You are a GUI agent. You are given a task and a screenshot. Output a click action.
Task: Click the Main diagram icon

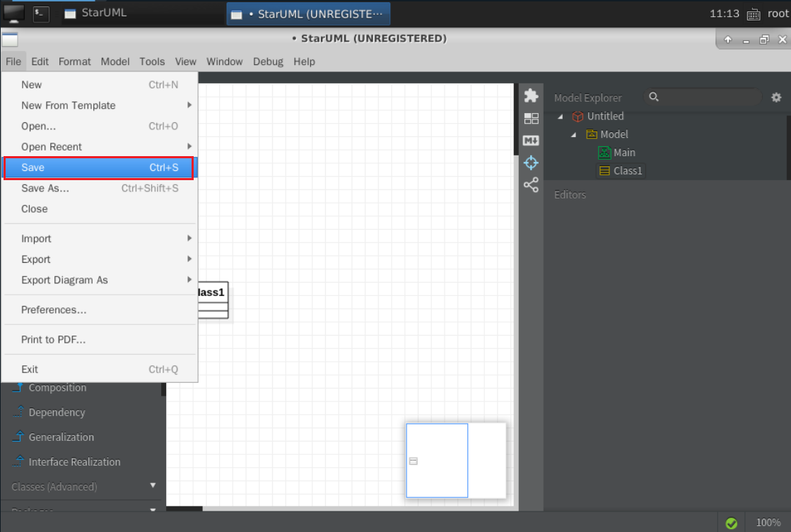604,153
